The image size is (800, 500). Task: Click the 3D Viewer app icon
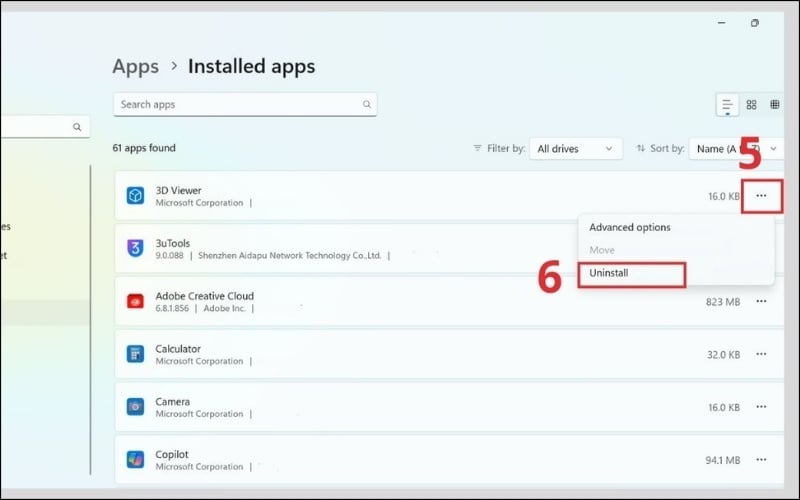pyautogui.click(x=135, y=196)
